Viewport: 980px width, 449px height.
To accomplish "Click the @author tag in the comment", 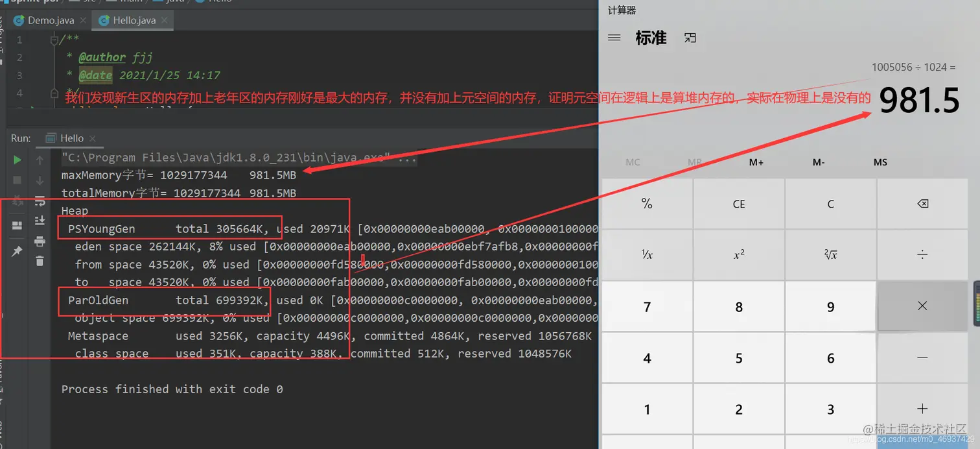I will click(x=102, y=57).
